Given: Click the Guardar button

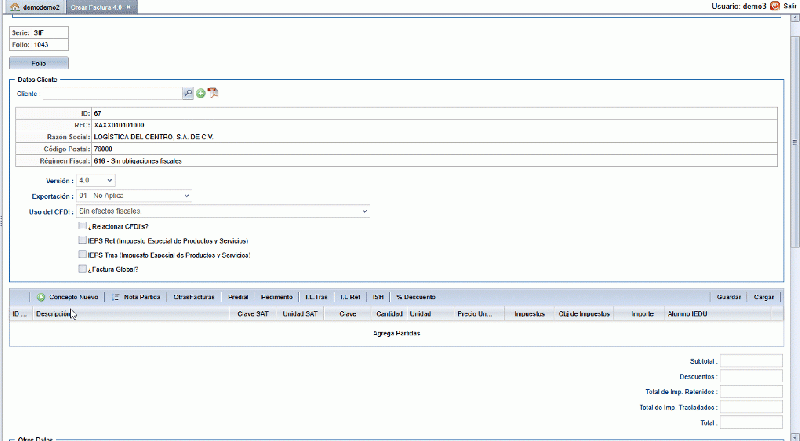Looking at the screenshot, I should click(729, 297).
